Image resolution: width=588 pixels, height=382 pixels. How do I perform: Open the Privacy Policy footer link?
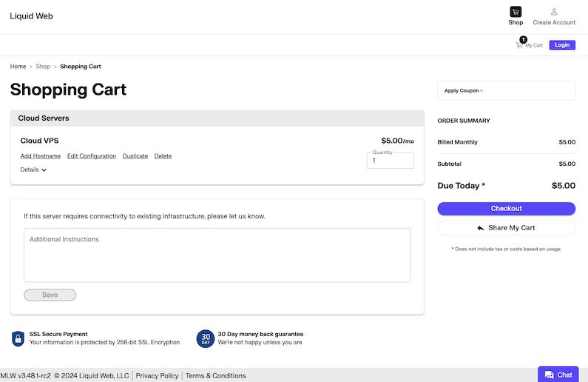click(x=157, y=375)
